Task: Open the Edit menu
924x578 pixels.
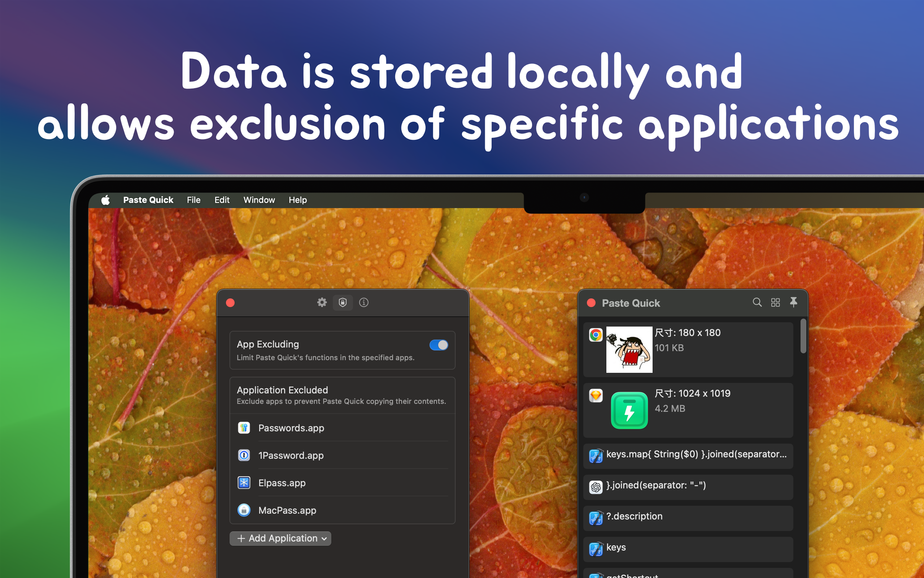Action: tap(222, 200)
